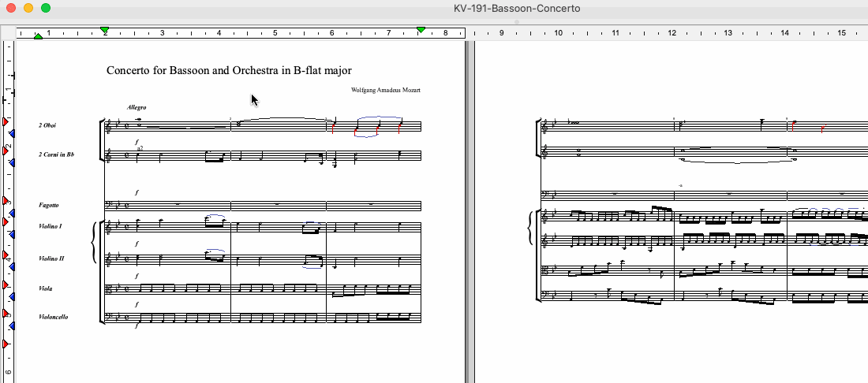Click the window title 'KV-191-Bassoon-Concerto'

(517, 9)
